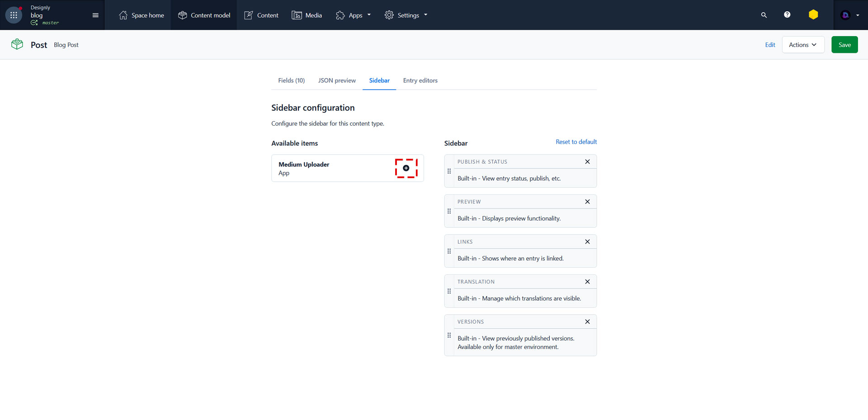Click the Sidebar configuration heading

(313, 108)
